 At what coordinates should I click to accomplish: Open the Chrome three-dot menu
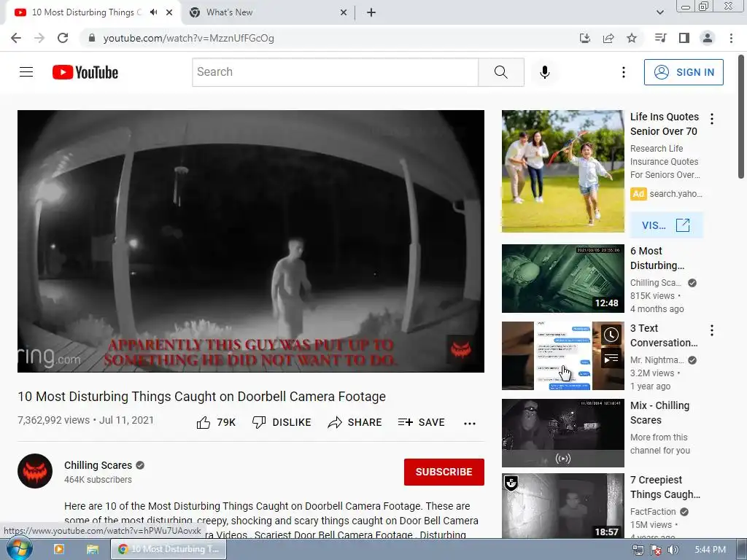[731, 38]
